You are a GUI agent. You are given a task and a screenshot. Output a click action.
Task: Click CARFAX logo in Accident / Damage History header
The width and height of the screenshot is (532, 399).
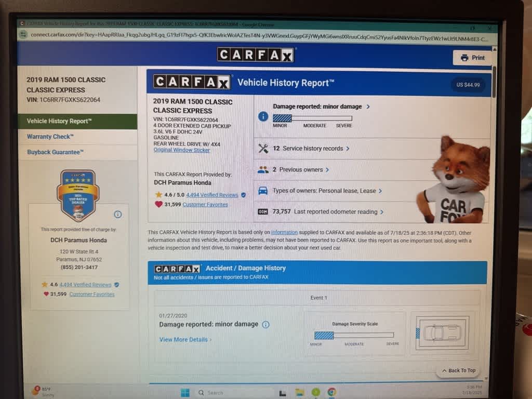[177, 269]
